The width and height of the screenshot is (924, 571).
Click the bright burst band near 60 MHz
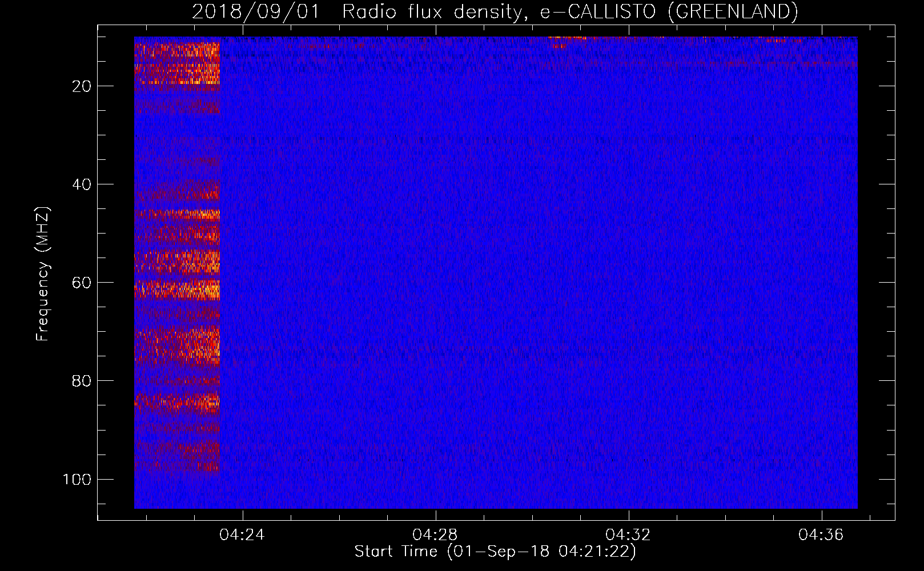tap(177, 289)
